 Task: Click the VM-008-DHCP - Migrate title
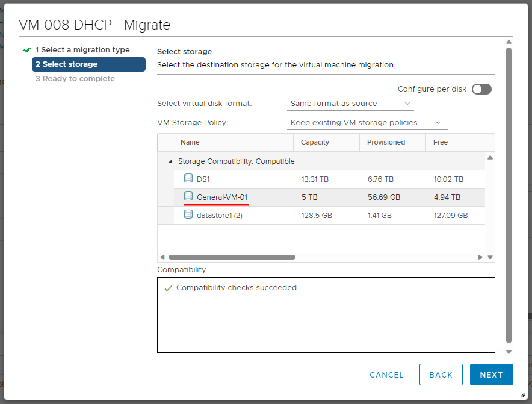tap(94, 25)
